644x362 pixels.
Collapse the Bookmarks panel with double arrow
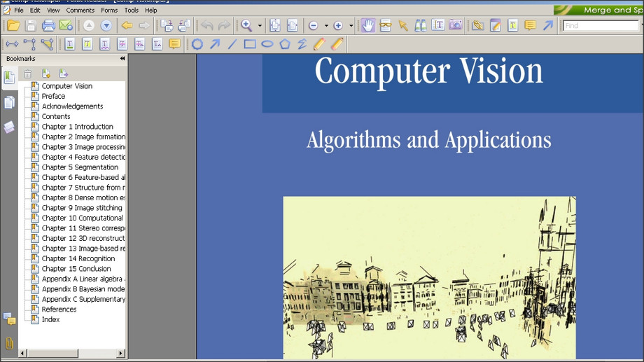tap(122, 59)
